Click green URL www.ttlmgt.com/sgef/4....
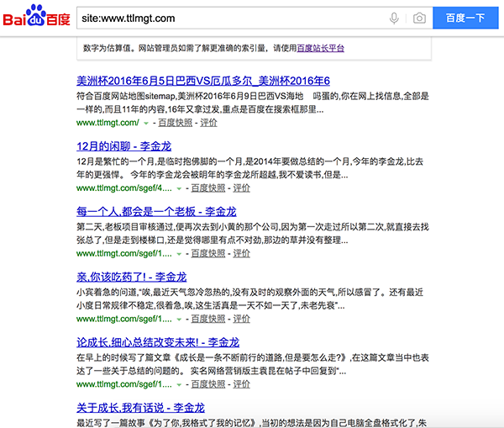The height and width of the screenshot is (428, 504). point(124,188)
